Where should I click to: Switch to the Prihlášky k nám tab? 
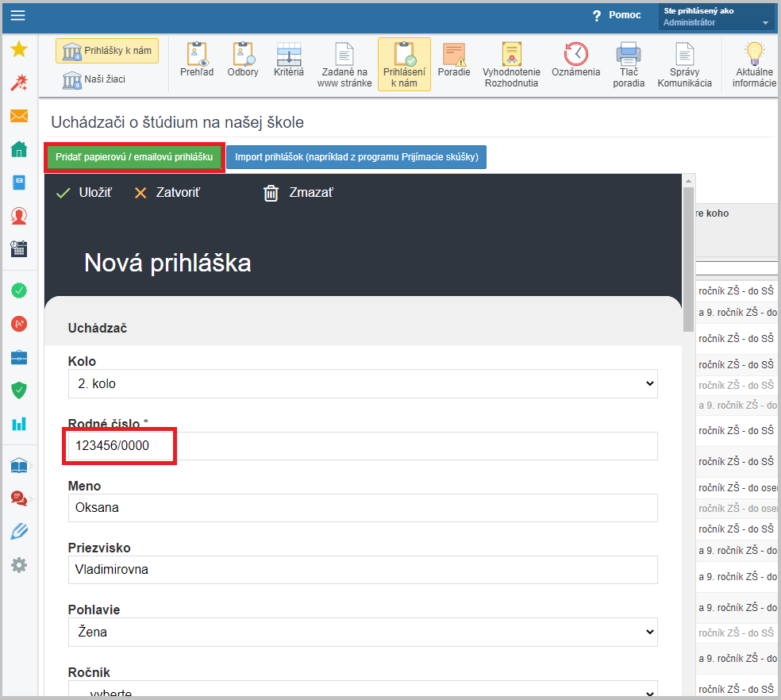coord(107,51)
